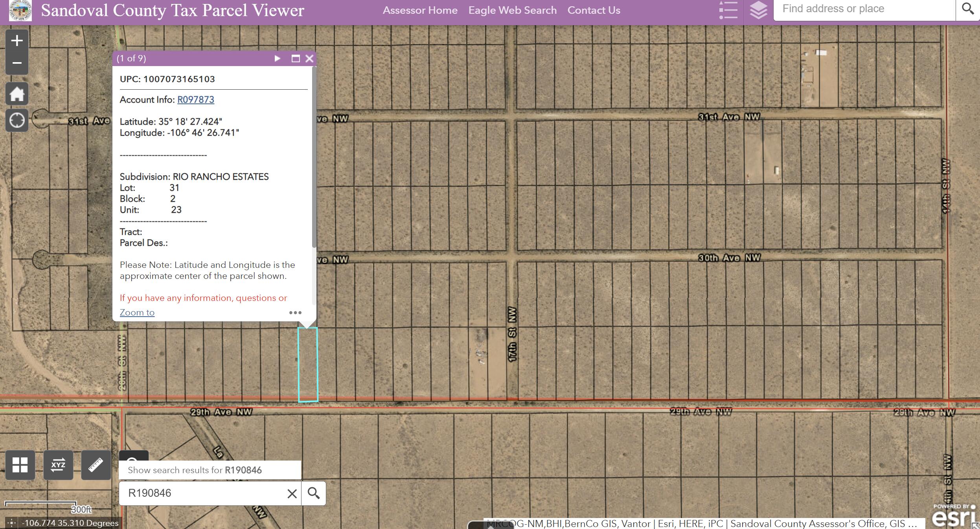This screenshot has height=529, width=980.
Task: Select suggestion Show search results for R190846
Action: click(210, 470)
